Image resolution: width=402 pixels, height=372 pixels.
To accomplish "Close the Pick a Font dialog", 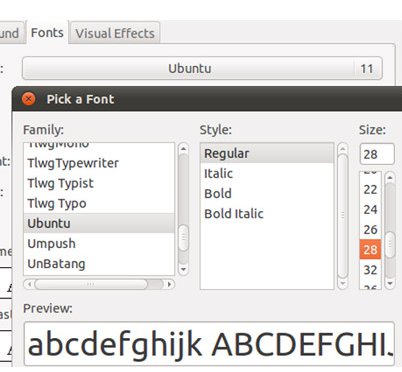I will click(29, 99).
